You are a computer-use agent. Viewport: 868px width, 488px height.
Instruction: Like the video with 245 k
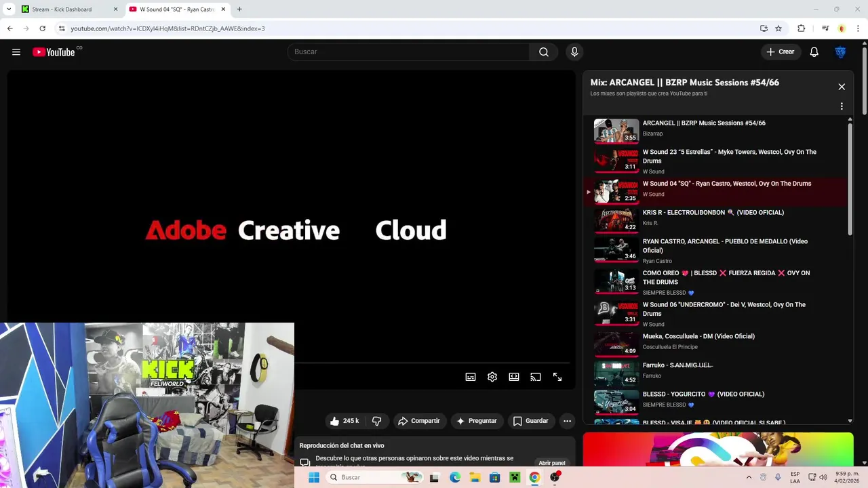(x=344, y=421)
